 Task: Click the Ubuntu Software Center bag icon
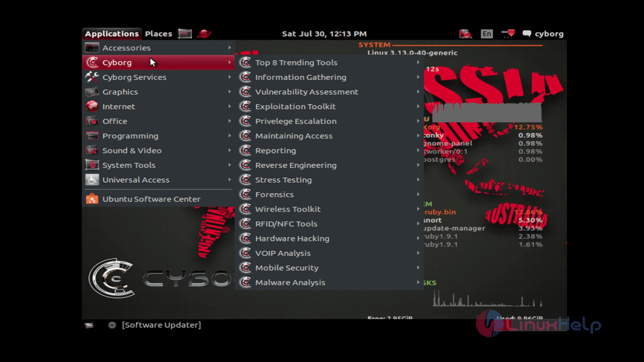(x=92, y=199)
